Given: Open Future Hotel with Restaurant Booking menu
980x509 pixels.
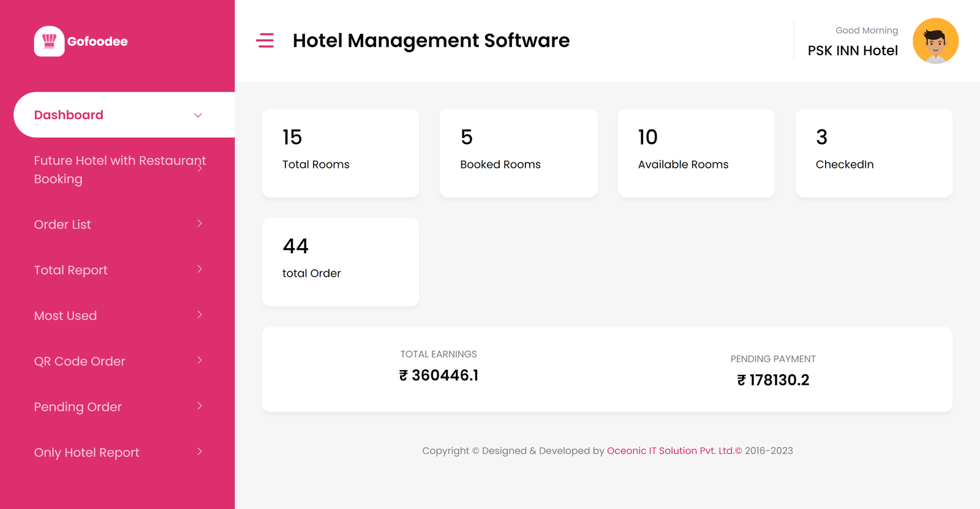Looking at the screenshot, I should pos(120,170).
